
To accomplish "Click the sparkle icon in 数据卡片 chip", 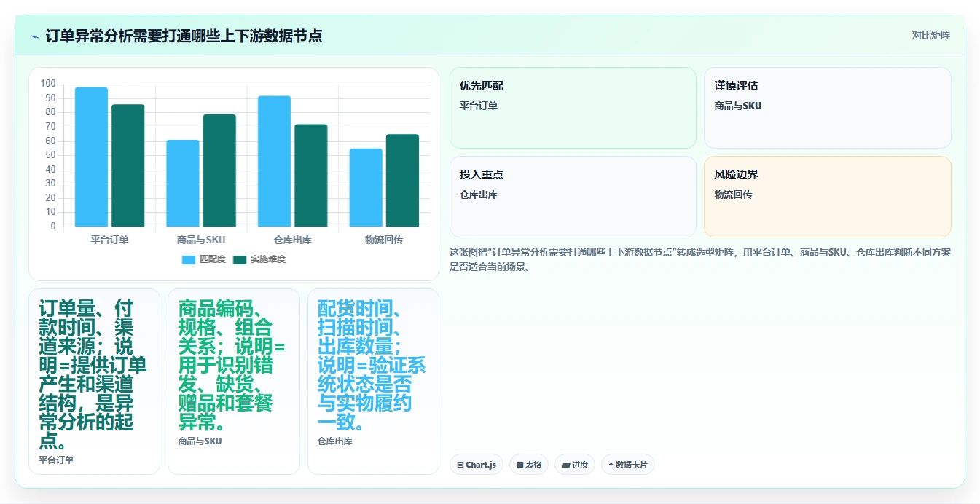I will tap(611, 465).
